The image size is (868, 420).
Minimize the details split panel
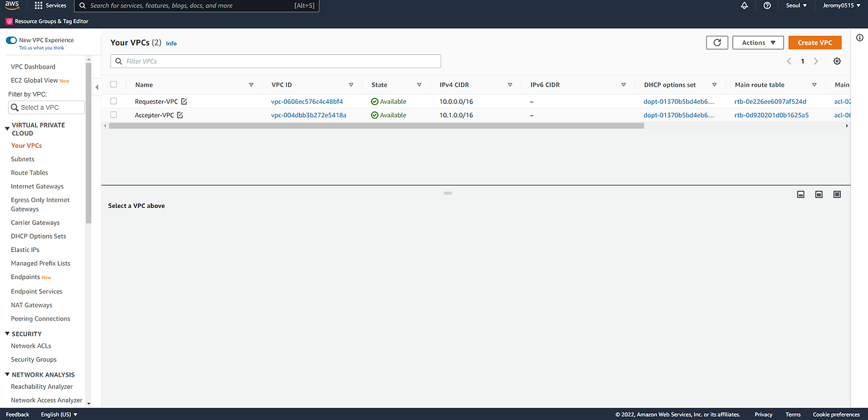801,194
